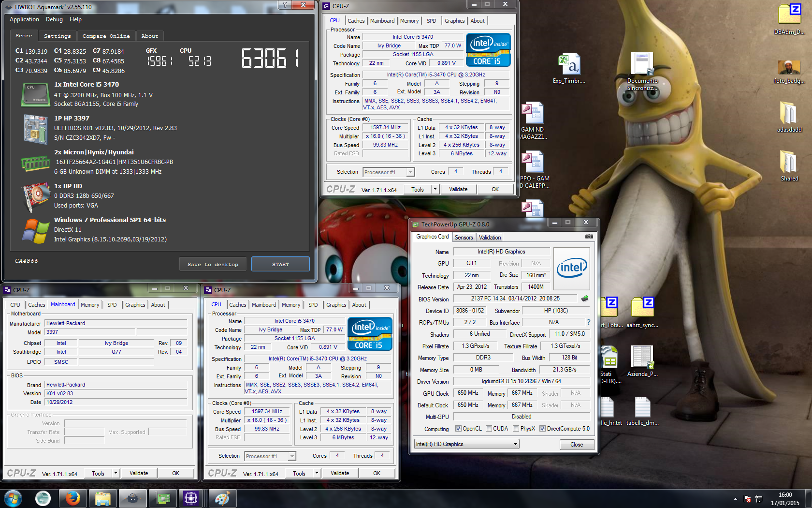
Task: Open the foto_badg desktop image
Action: [789, 72]
